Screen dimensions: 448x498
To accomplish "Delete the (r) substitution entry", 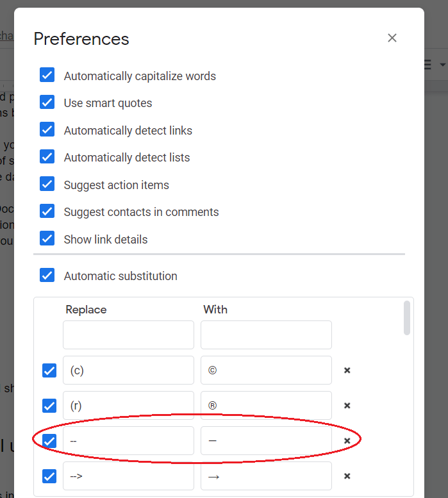I will (347, 406).
